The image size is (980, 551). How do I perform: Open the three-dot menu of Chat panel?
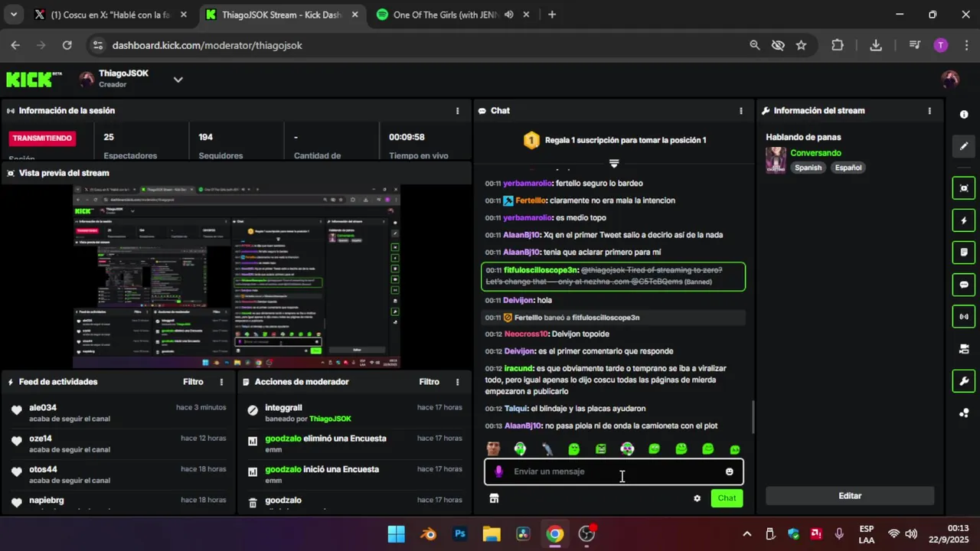740,111
